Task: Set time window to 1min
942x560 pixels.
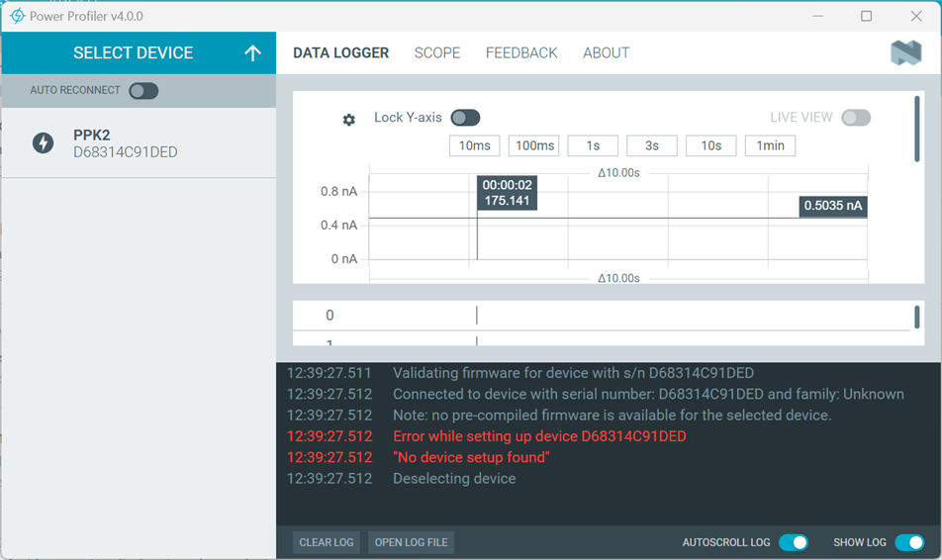Action: [770, 146]
